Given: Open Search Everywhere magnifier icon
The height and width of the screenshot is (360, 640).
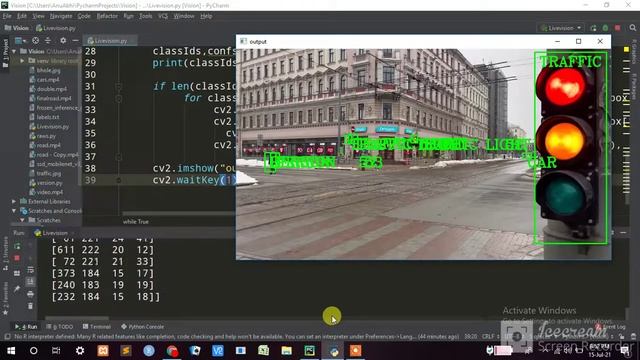Looking at the screenshot, I should pos(633,28).
